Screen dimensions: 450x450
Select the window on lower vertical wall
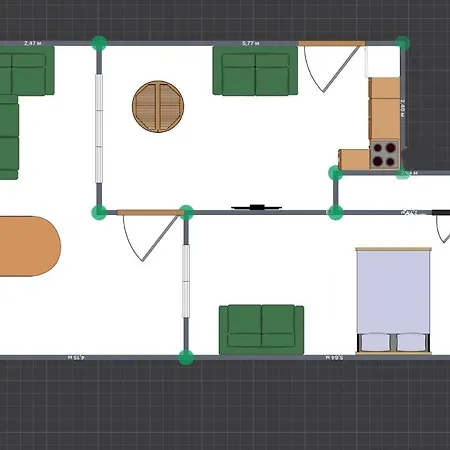186,281
